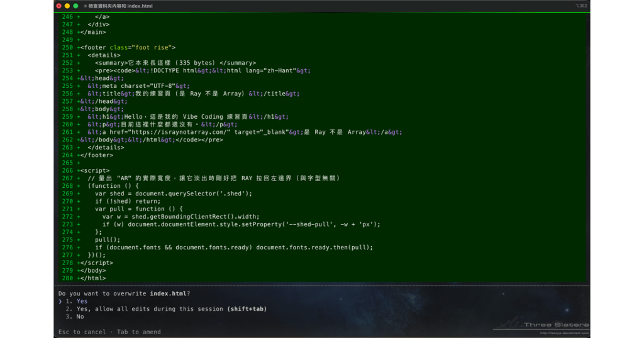Click line 263 closing details tag
The height and width of the screenshot is (338, 644).
coord(106,147)
